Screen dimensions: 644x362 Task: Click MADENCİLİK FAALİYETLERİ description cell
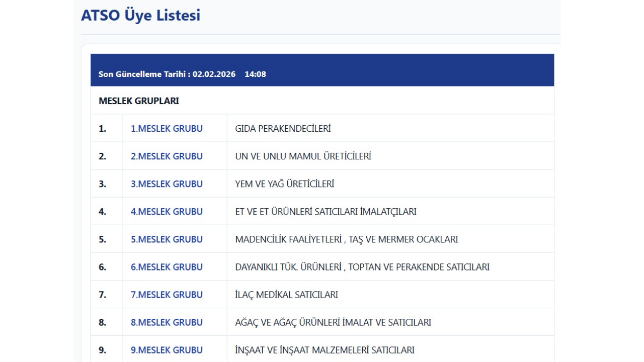pos(390,239)
